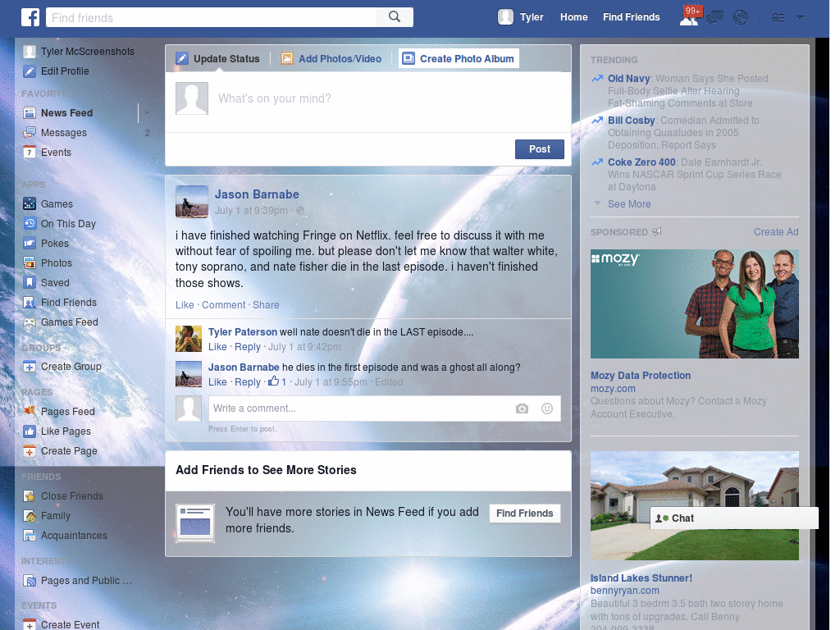The image size is (840, 630).
Task: Open the messages icon in top bar
Action: [x=714, y=18]
